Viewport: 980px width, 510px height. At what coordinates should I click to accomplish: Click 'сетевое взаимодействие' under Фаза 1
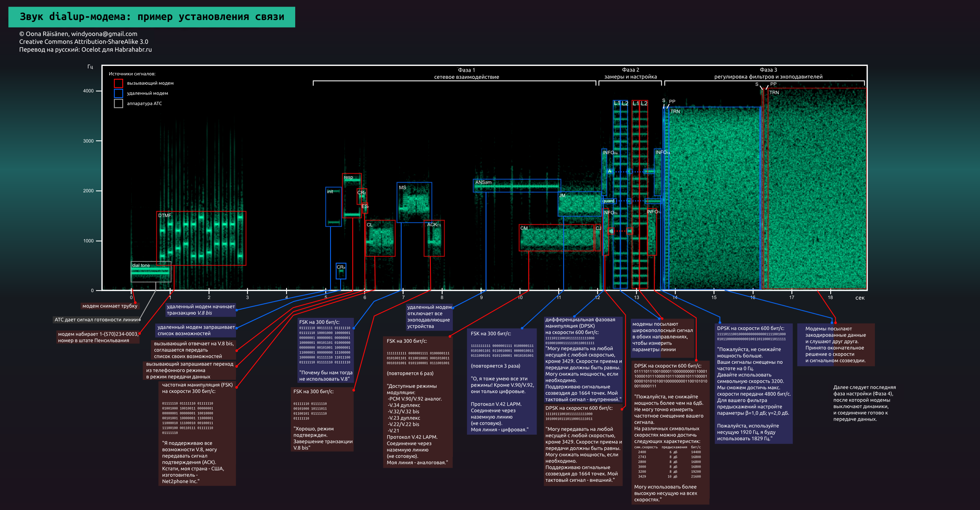point(466,77)
